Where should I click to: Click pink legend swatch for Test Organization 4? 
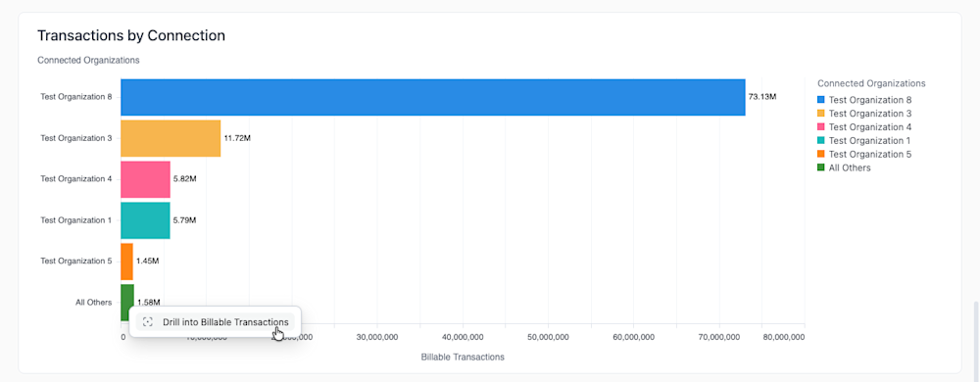pyautogui.click(x=821, y=126)
